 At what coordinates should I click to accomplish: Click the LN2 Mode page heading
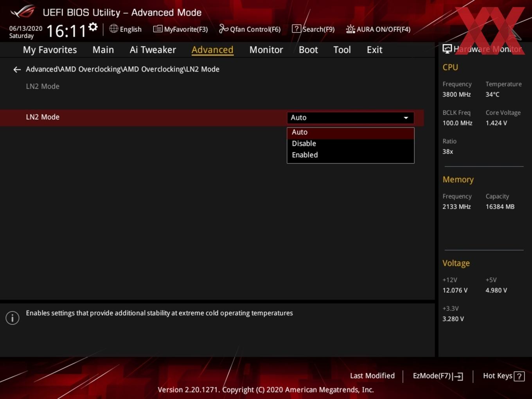(43, 86)
